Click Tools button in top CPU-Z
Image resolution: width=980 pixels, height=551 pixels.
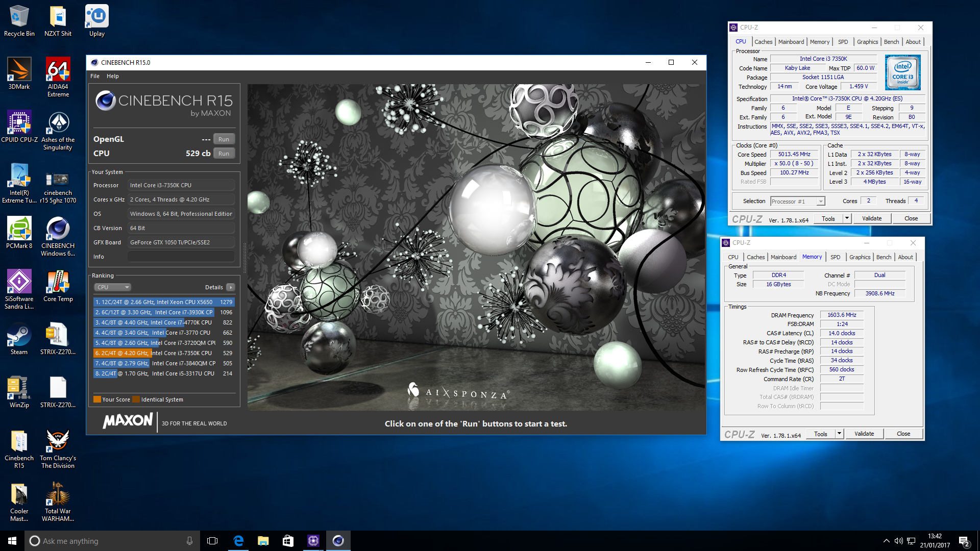tap(828, 219)
